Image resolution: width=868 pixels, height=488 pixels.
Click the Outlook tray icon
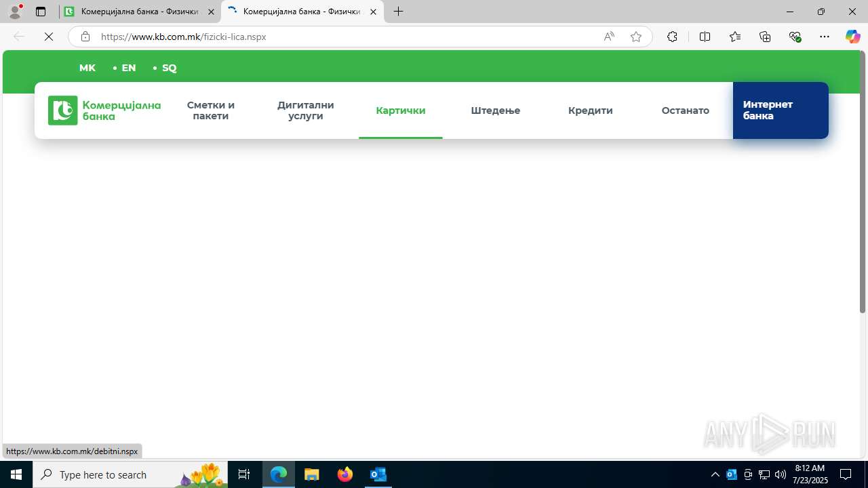tap(732, 474)
